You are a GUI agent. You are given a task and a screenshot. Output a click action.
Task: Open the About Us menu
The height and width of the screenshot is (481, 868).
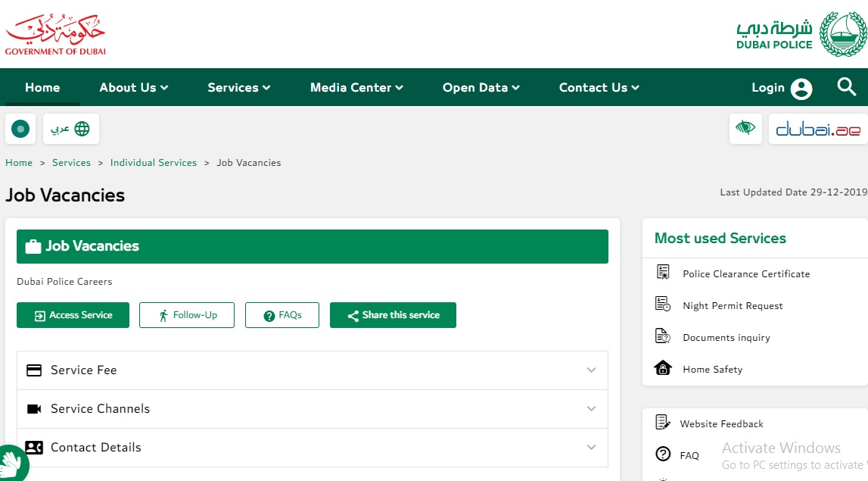pos(133,88)
